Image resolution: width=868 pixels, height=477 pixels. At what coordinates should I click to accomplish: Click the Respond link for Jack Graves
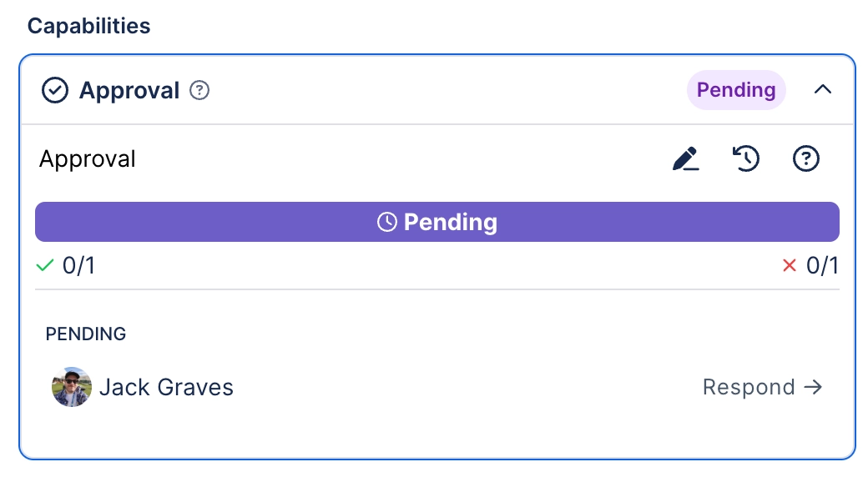click(749, 387)
